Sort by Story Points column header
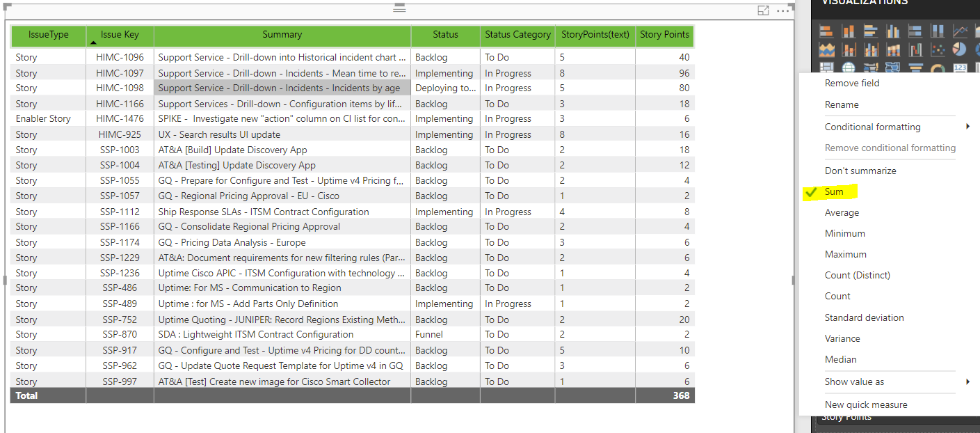The width and height of the screenshot is (980, 433). (x=665, y=35)
